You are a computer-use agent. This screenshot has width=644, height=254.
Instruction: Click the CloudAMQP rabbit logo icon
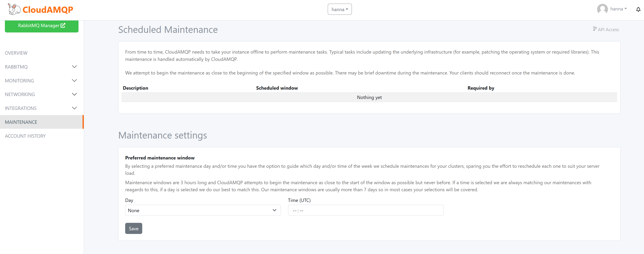click(x=14, y=9)
